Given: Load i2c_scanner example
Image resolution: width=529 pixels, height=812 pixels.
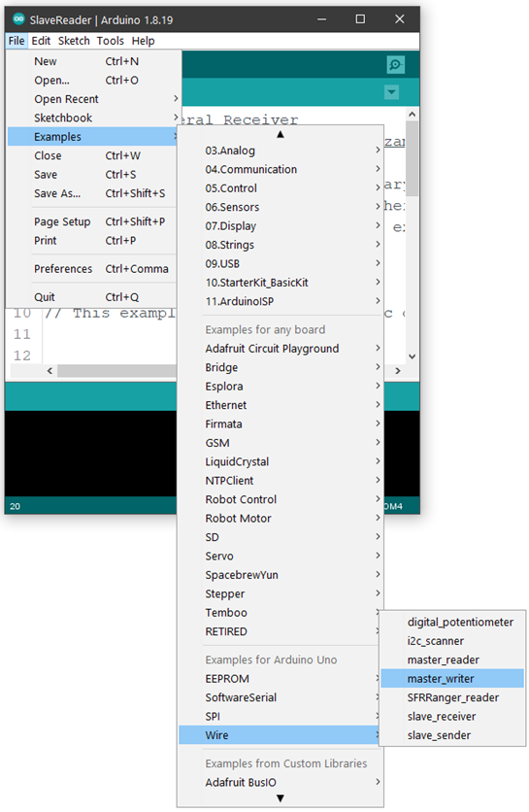Looking at the screenshot, I should [452, 642].
